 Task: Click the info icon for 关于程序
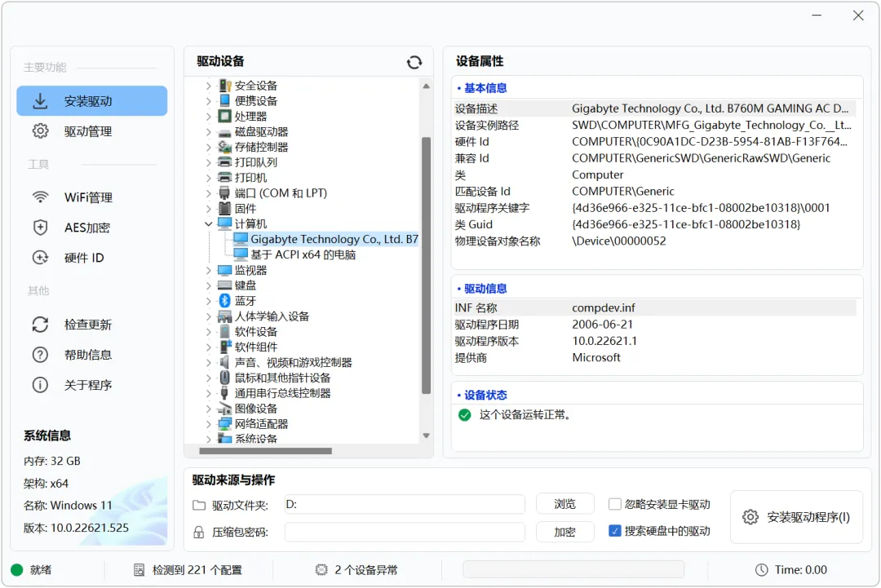(x=40, y=385)
